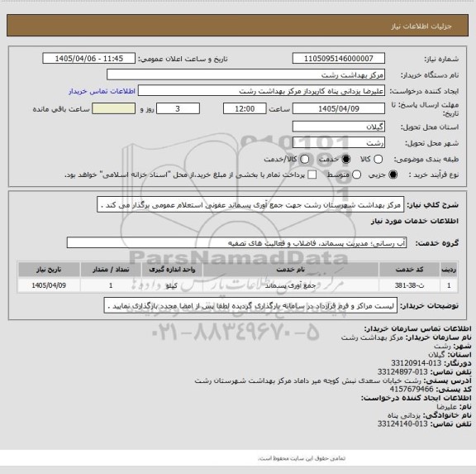This screenshot has width=476, height=474.
Task: Select the جمع آوری پسماند table row
Action: [x=238, y=285]
